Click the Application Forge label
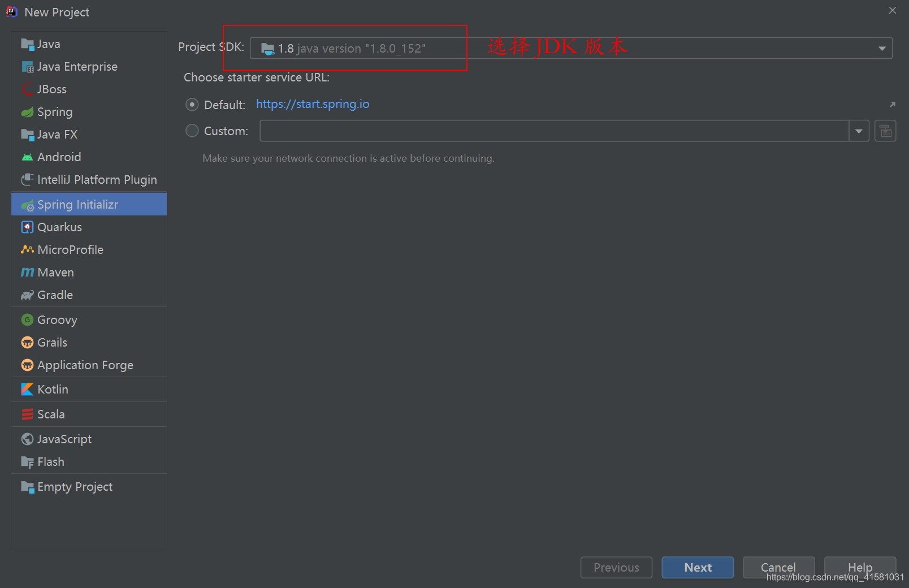Image resolution: width=909 pixels, height=588 pixels. coord(85,365)
